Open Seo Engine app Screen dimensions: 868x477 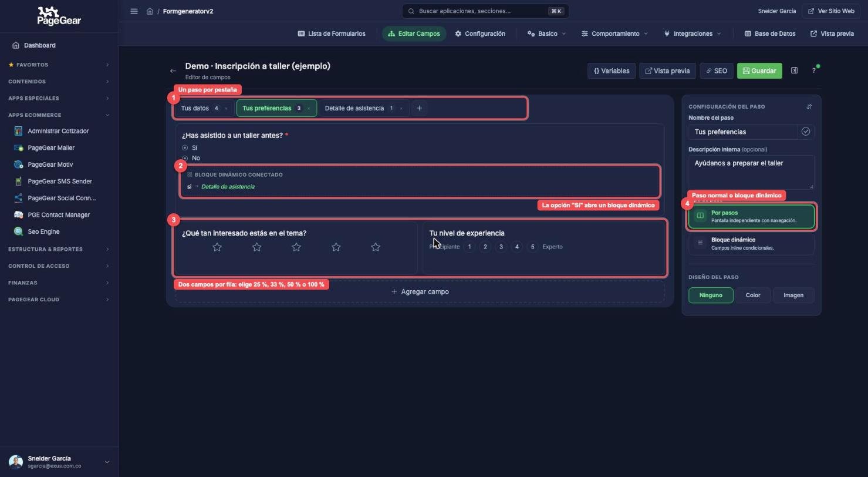click(x=43, y=231)
